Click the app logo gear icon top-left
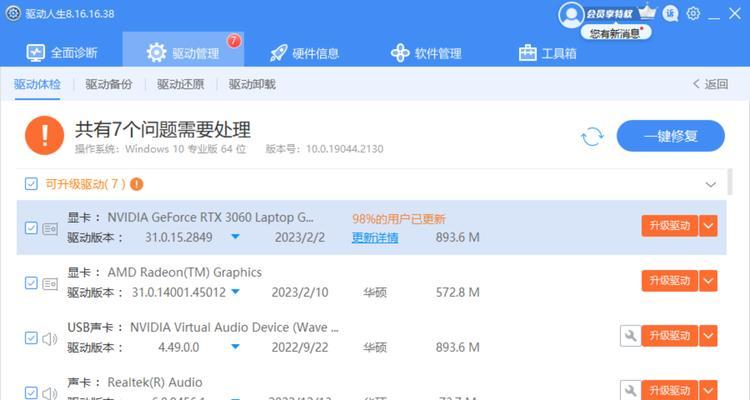The height and width of the screenshot is (400, 750). point(13,13)
